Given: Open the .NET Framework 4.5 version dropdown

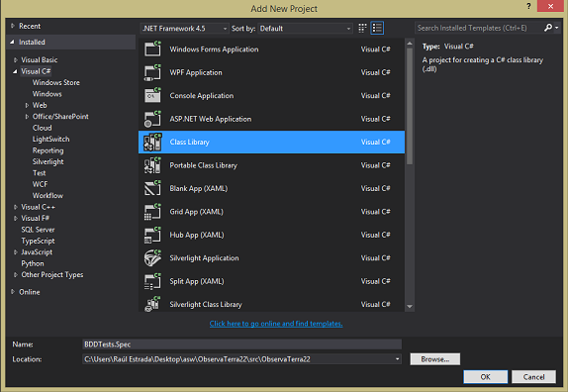Looking at the screenshot, I should point(184,29).
